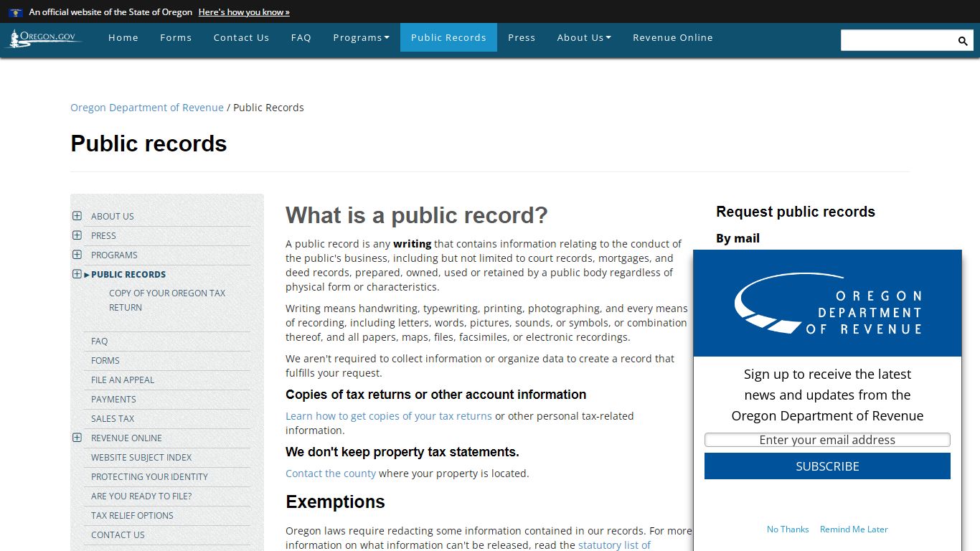The image size is (980, 551).
Task: Open File an Appeal in the sidebar
Action: [x=123, y=380]
